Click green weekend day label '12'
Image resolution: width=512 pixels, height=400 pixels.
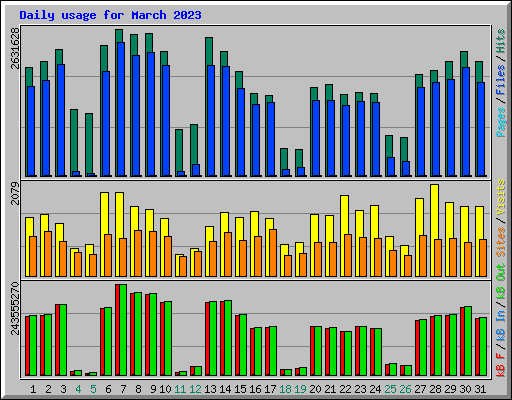click(195, 389)
